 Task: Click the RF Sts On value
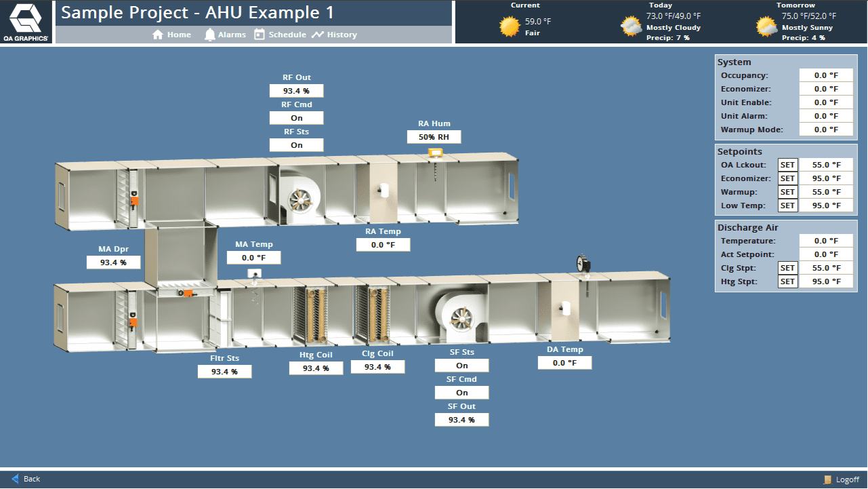tap(297, 145)
